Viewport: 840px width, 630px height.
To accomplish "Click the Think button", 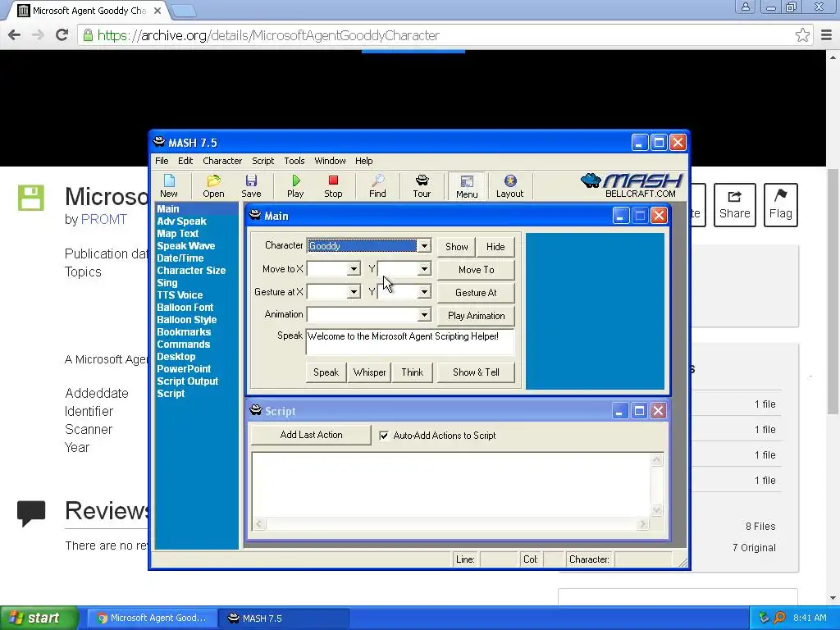I will (413, 372).
